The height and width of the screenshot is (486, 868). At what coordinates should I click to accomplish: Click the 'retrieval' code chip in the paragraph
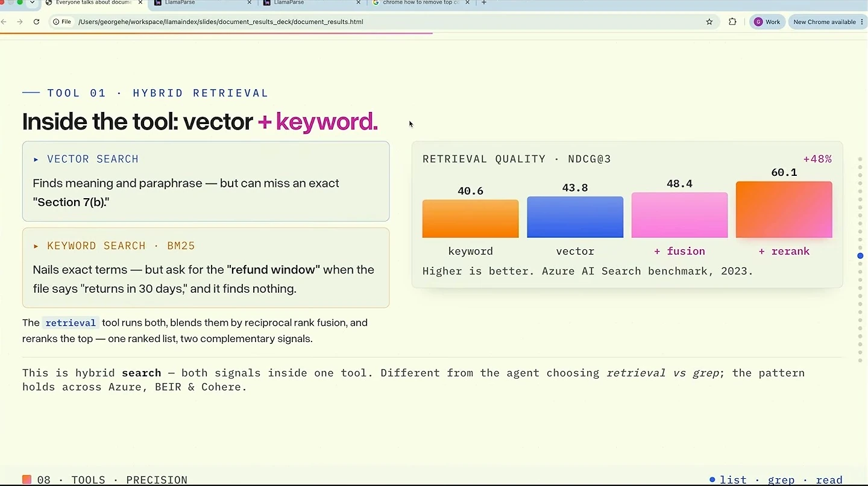(71, 323)
